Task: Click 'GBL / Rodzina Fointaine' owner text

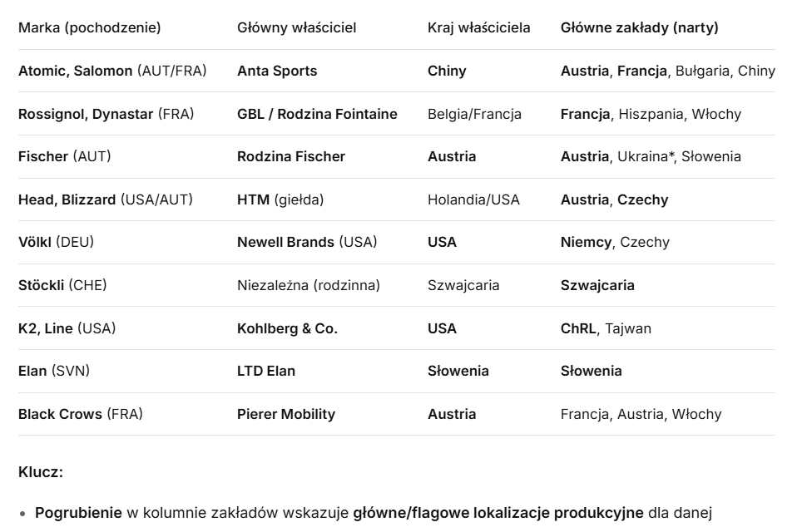Action: [317, 114]
